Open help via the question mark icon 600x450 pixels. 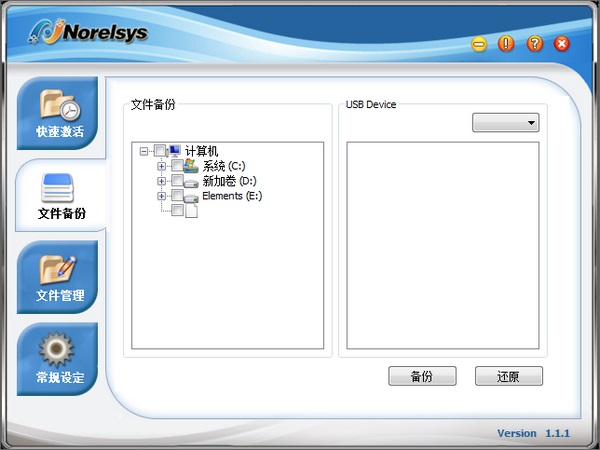tap(535, 44)
